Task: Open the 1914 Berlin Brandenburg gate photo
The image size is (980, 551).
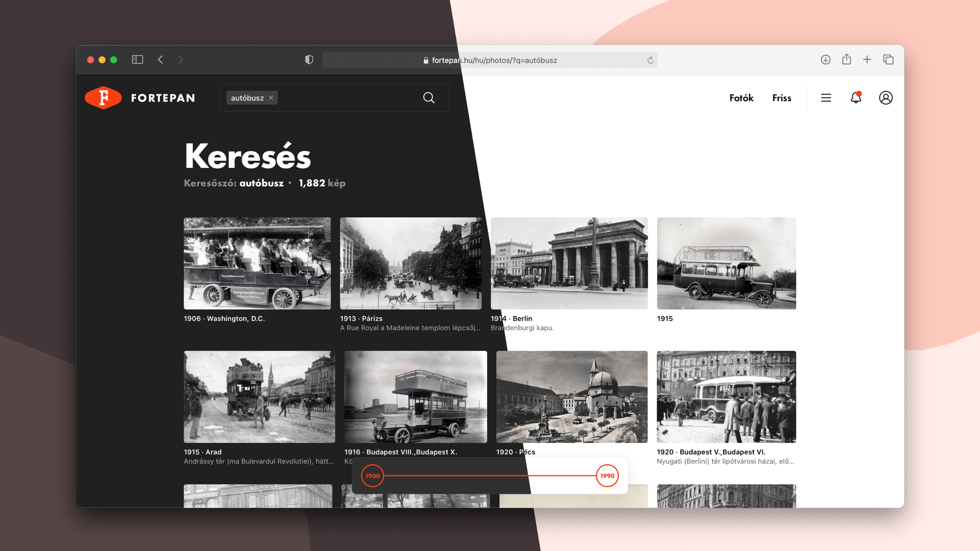Action: [x=569, y=263]
